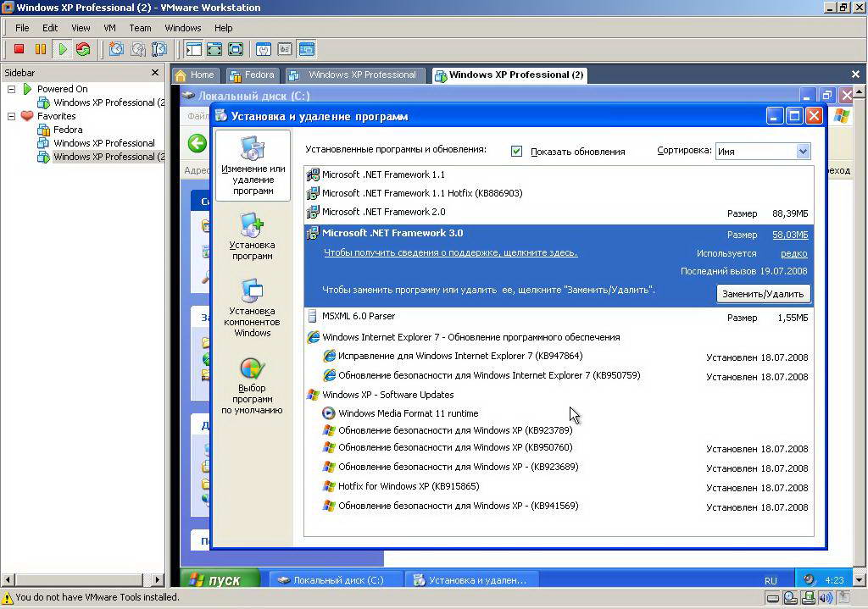The height and width of the screenshot is (609, 868).
Task: Open the snapshot manager wrench icon
Action: [159, 50]
